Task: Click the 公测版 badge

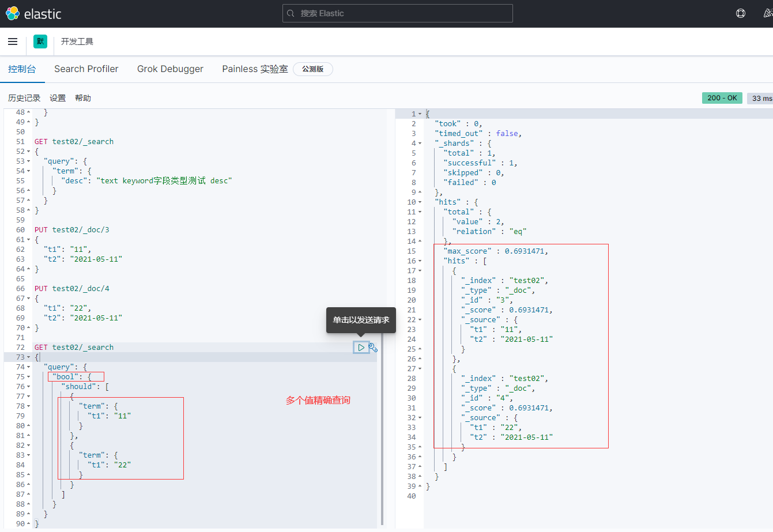Action: click(313, 69)
